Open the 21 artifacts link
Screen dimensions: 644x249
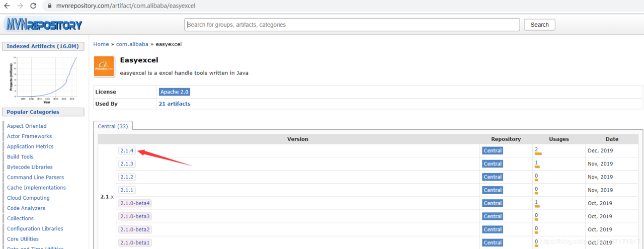tap(174, 104)
